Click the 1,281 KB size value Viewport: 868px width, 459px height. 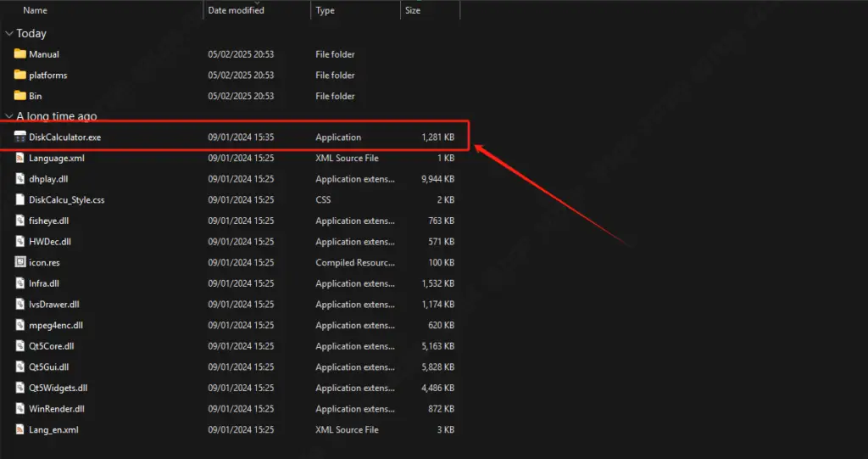click(437, 137)
